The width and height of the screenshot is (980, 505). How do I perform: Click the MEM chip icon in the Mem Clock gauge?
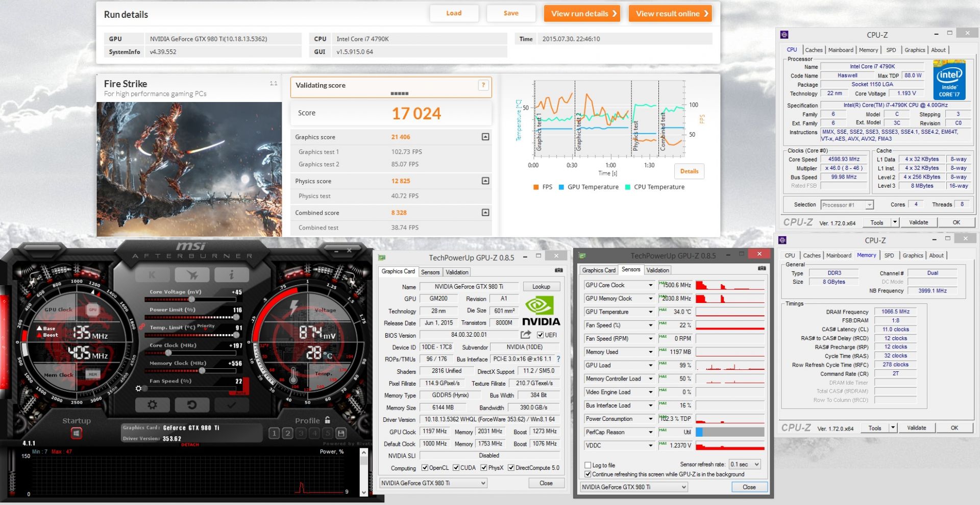click(92, 374)
